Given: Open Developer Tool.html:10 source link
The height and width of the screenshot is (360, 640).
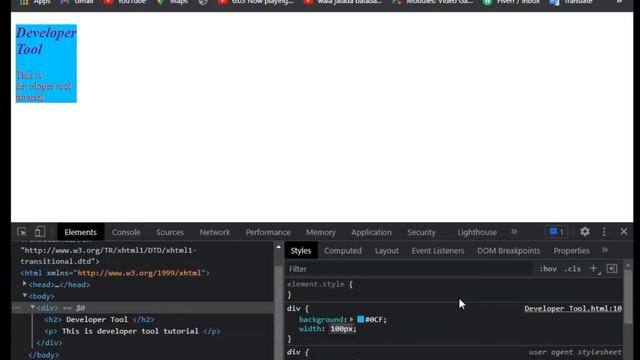Looking at the screenshot, I should (x=573, y=309).
